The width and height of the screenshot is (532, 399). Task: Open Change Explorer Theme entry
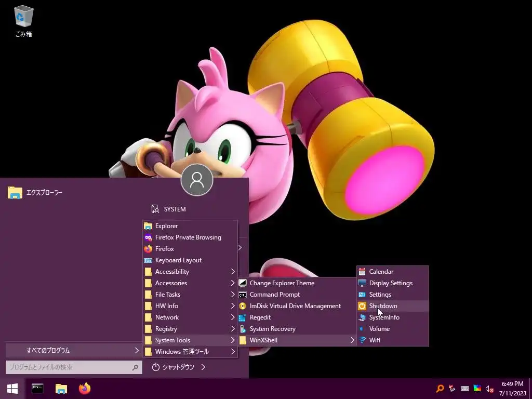297,283
